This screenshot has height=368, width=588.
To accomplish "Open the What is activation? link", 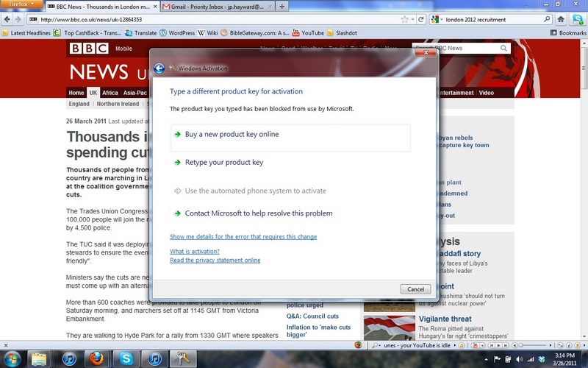I will (x=194, y=252).
